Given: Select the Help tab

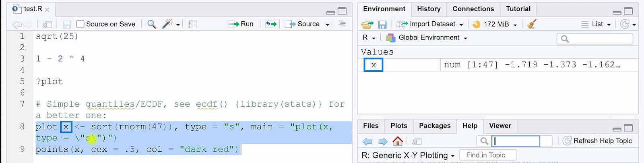Looking at the screenshot, I should (470, 126).
